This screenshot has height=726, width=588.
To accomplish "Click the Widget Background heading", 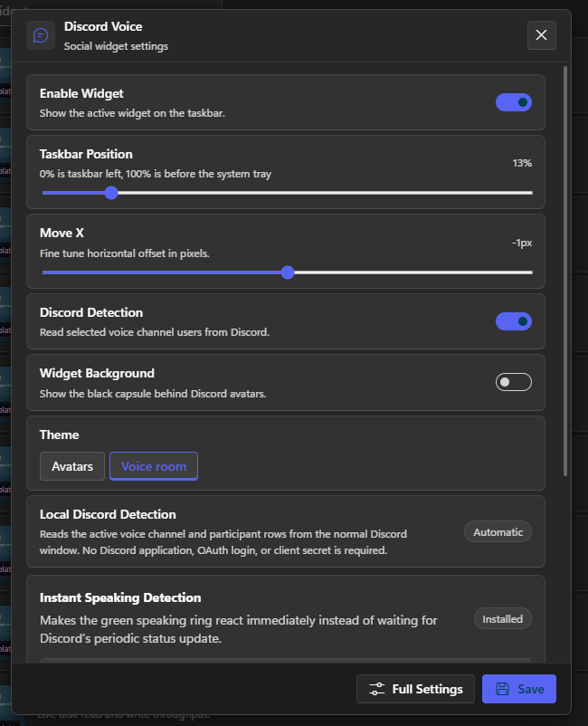I will click(x=97, y=373).
